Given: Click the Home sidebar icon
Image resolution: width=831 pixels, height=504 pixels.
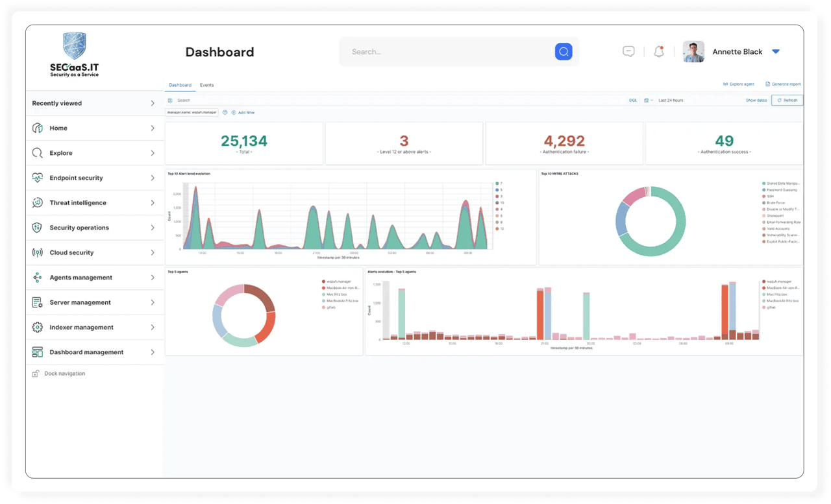Looking at the screenshot, I should tap(38, 128).
